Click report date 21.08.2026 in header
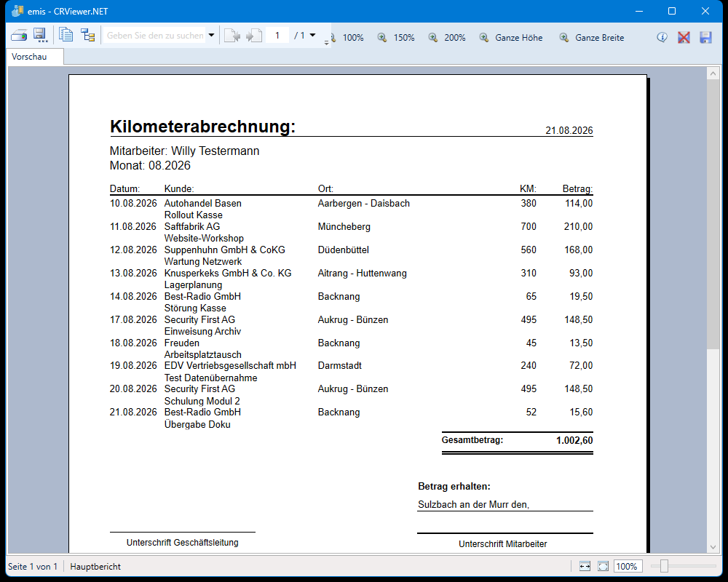Screen dimensions: 728x582 click(x=569, y=130)
